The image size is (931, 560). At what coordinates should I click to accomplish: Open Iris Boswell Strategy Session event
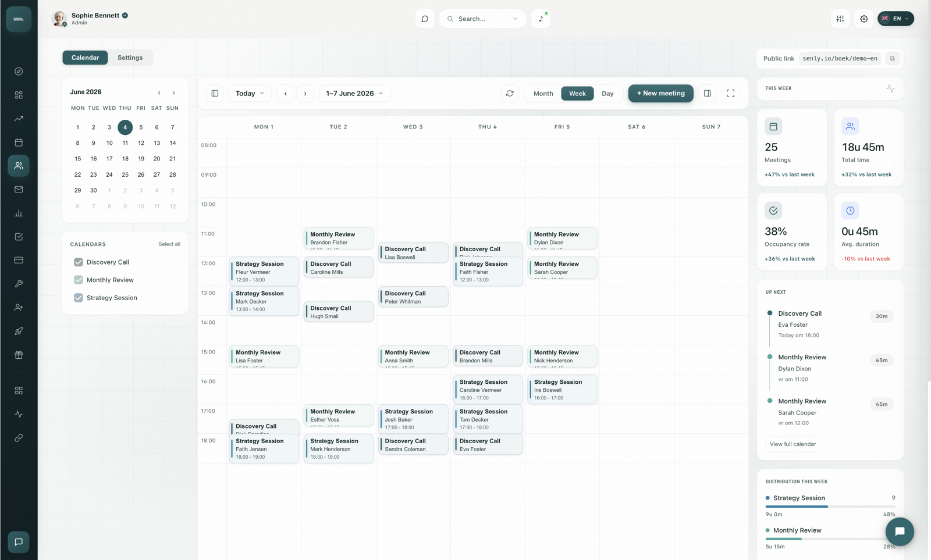[x=562, y=390]
